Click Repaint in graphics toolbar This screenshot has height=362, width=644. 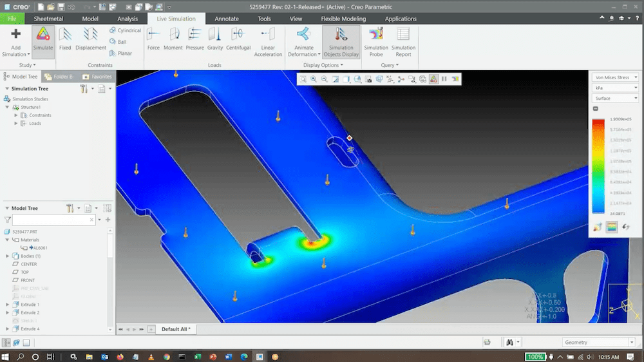pyautogui.click(x=336, y=79)
